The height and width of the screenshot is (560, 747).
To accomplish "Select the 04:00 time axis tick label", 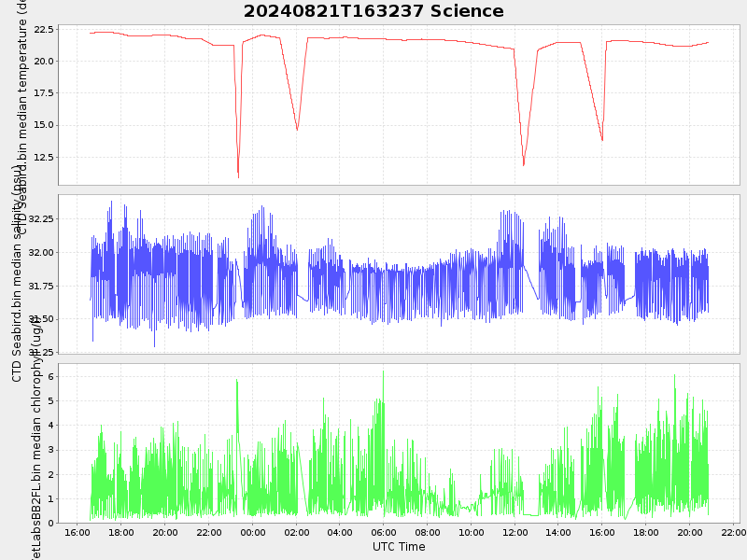I will coord(340,532).
